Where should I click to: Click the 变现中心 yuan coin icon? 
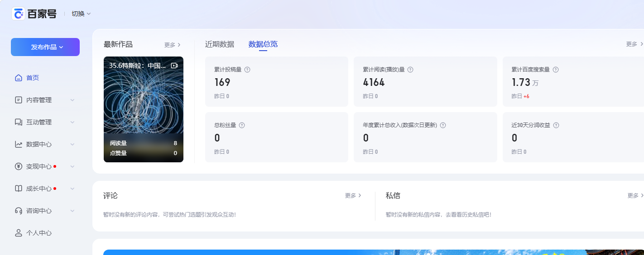point(19,166)
